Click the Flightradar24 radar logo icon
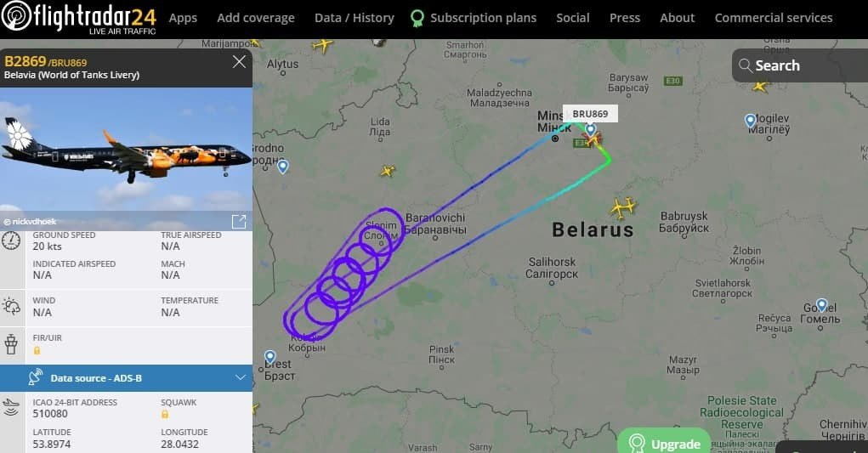 (16, 15)
